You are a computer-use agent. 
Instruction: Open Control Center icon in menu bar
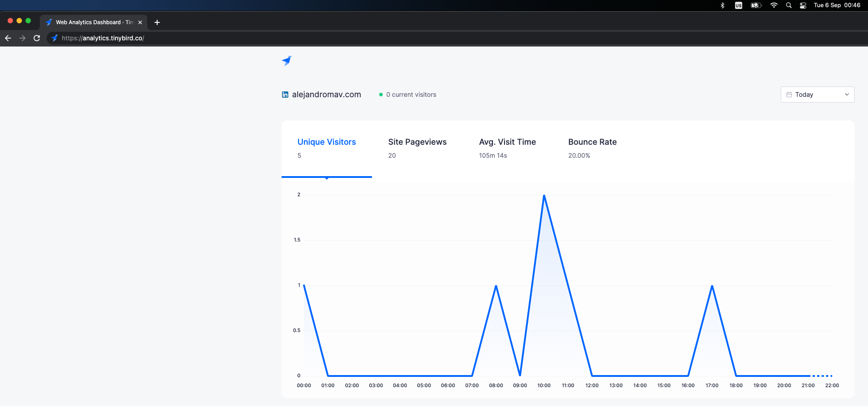coord(803,5)
